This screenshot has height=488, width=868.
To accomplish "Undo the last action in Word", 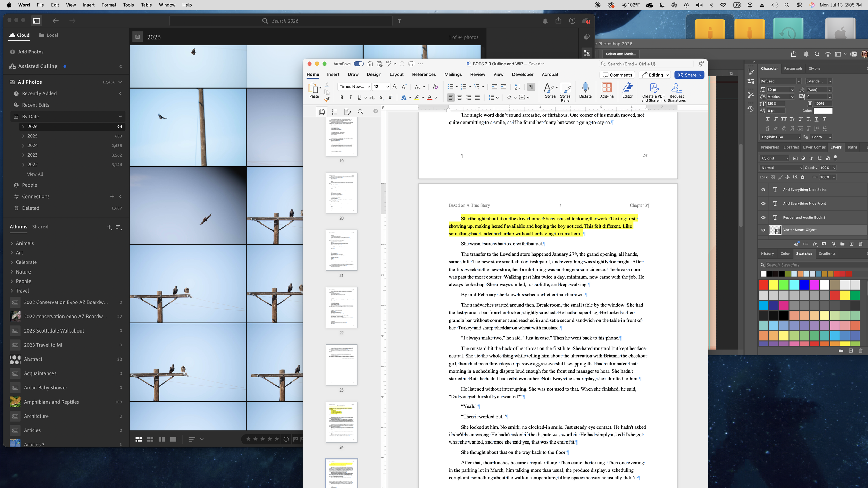I will click(389, 64).
